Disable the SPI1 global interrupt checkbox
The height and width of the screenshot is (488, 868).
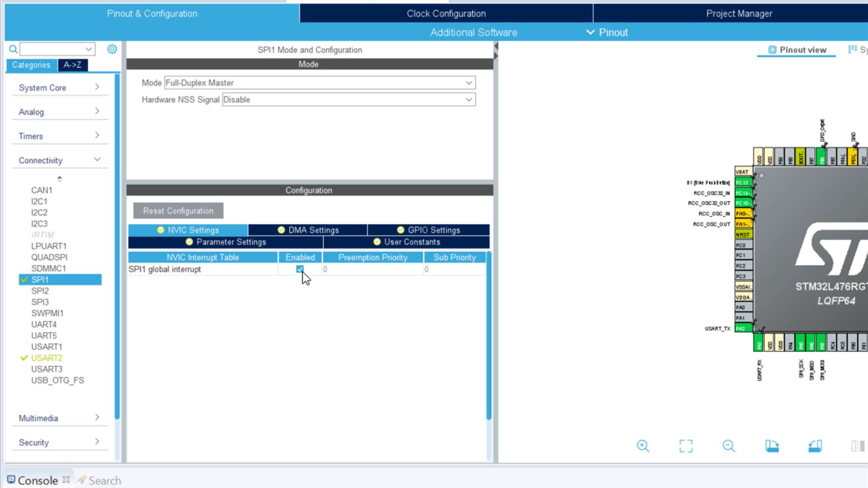[300, 269]
